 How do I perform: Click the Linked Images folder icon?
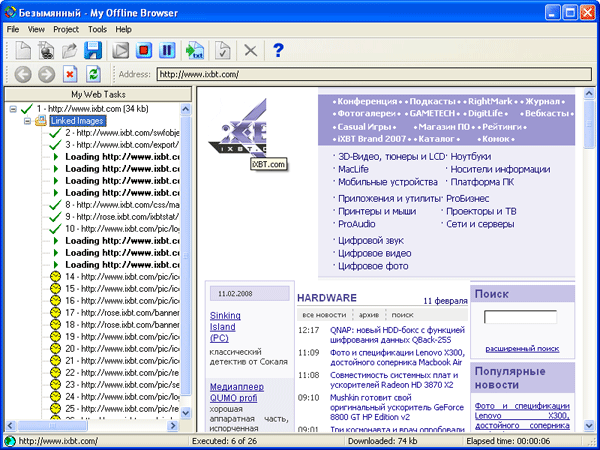pos(41,121)
